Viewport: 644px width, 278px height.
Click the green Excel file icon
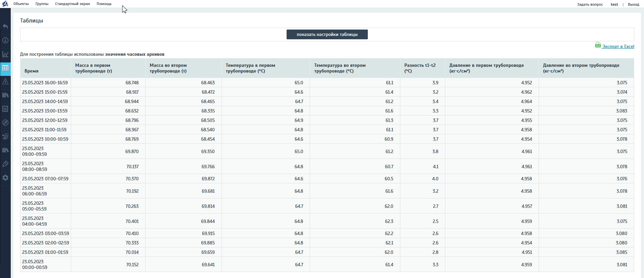pyautogui.click(x=598, y=46)
